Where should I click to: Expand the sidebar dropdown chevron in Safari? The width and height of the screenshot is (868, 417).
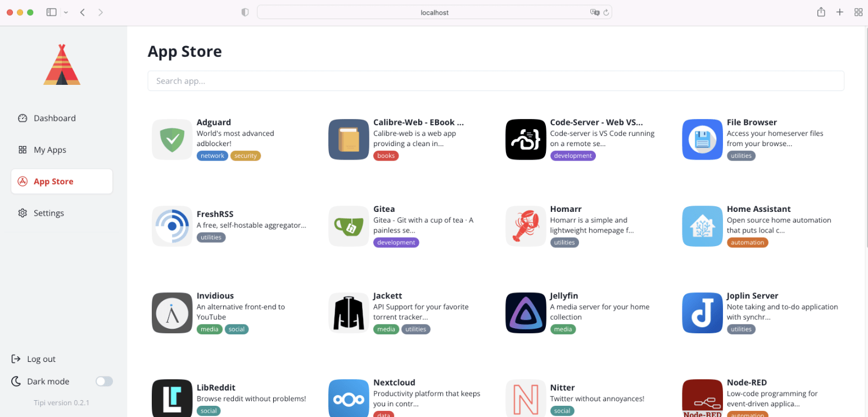[66, 12]
